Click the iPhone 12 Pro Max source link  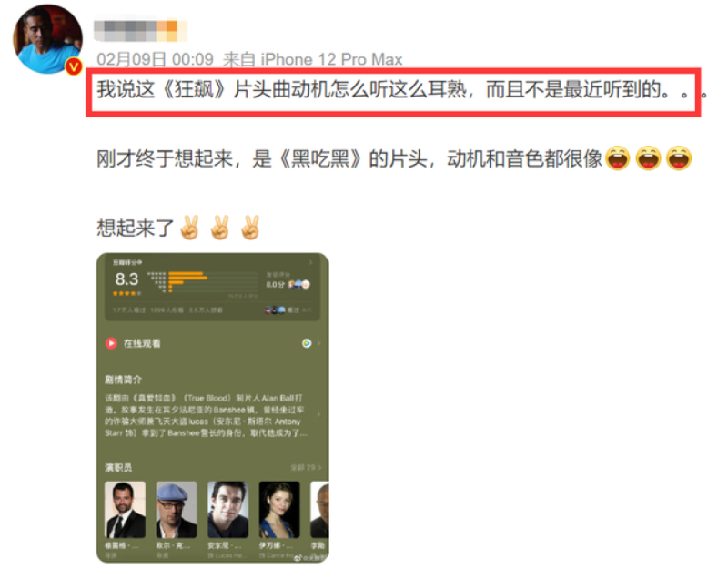(x=331, y=59)
